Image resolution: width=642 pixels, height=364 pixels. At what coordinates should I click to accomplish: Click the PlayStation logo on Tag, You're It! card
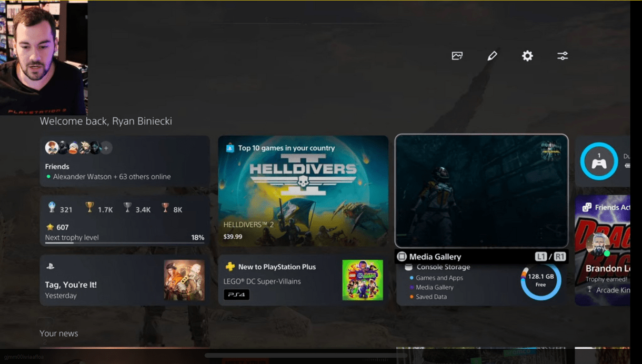point(51,267)
